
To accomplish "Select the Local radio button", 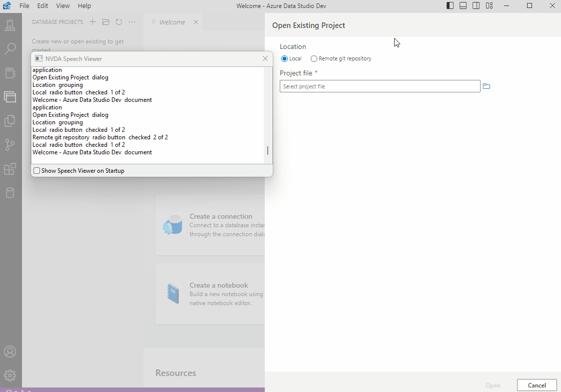I will [284, 58].
